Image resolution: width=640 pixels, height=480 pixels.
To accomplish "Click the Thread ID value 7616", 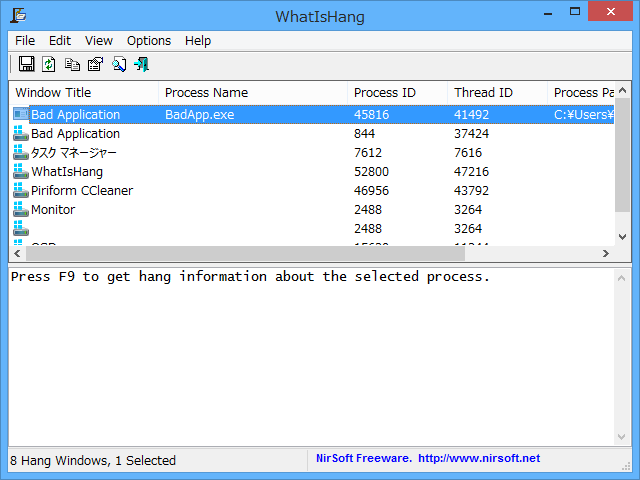I will pyautogui.click(x=468, y=153).
